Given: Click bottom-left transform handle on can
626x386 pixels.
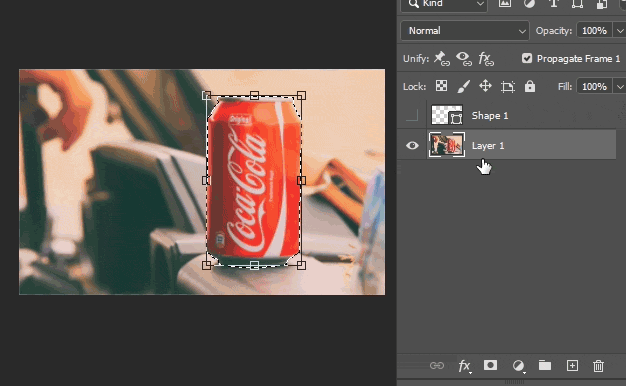Looking at the screenshot, I should (206, 265).
